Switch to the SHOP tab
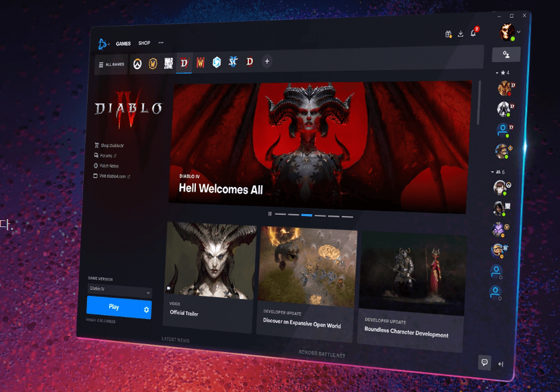The image size is (560, 392). [144, 43]
